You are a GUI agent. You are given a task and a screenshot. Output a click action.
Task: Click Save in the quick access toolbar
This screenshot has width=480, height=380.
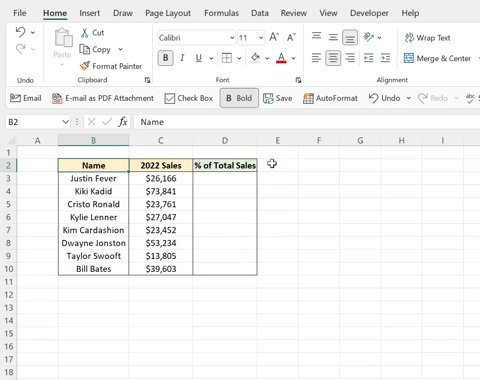coord(278,98)
